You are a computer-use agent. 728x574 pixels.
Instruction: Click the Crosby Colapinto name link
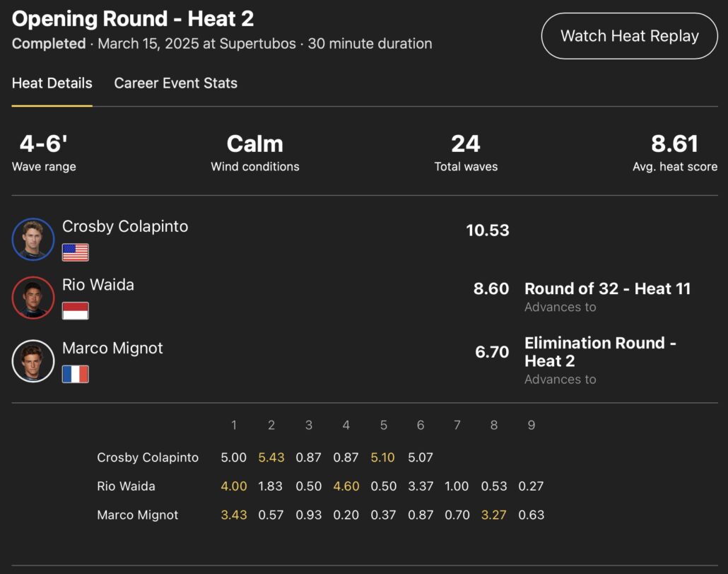[x=125, y=226]
